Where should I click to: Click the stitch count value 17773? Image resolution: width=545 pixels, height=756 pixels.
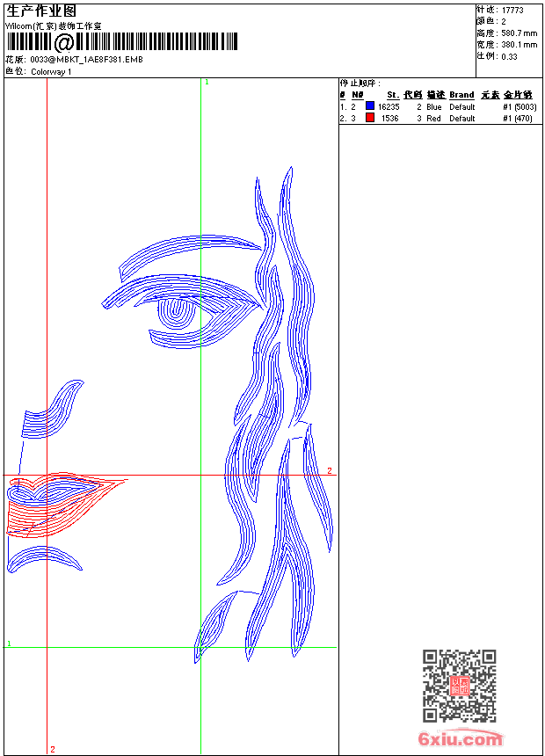pos(512,11)
